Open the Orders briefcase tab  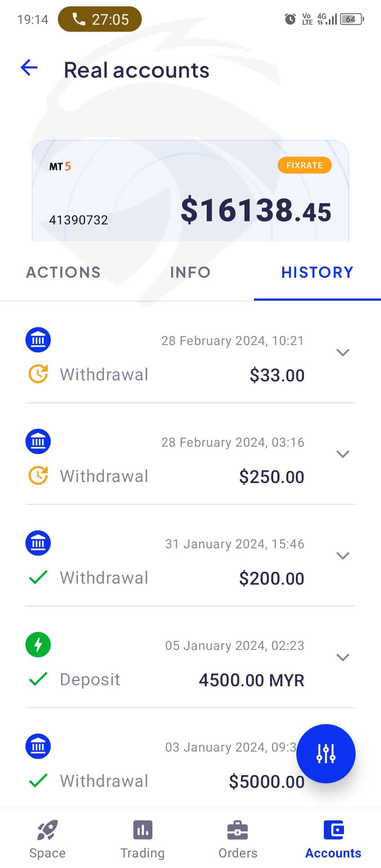point(238,839)
